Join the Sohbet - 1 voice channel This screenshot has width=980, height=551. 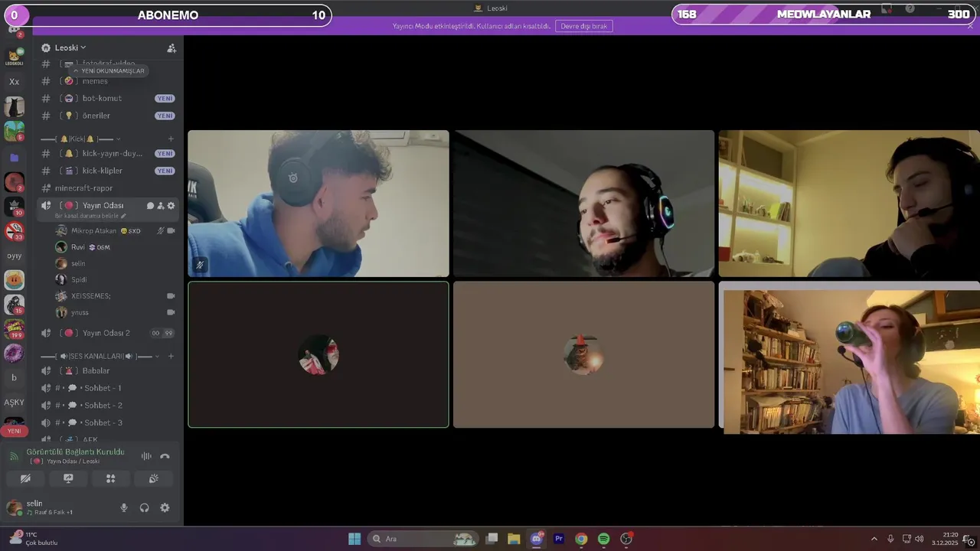pos(109,388)
